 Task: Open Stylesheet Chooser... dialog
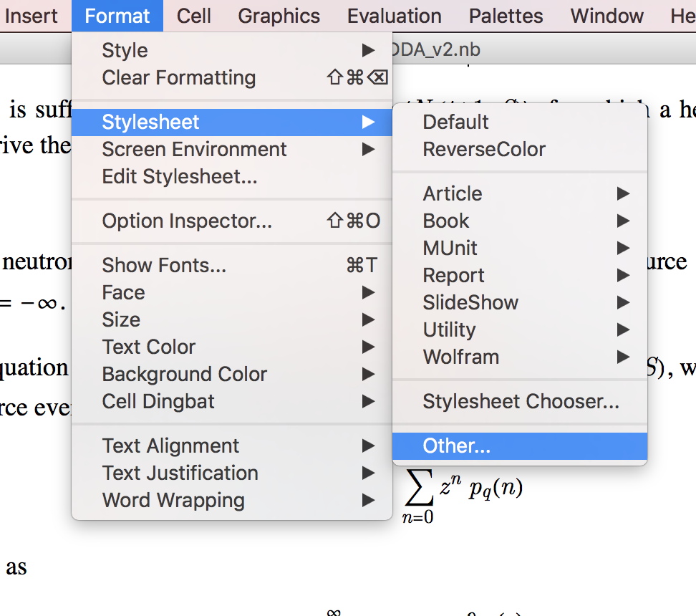click(x=521, y=402)
